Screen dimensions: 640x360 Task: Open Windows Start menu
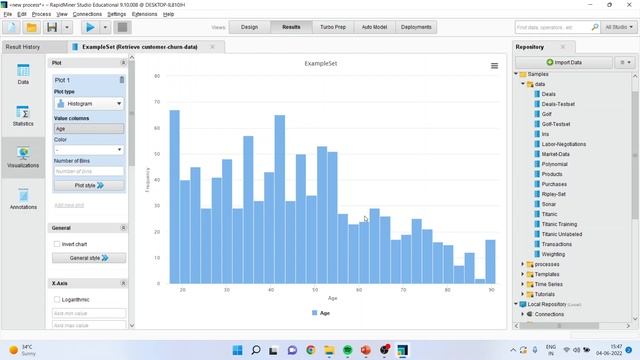tap(237, 350)
